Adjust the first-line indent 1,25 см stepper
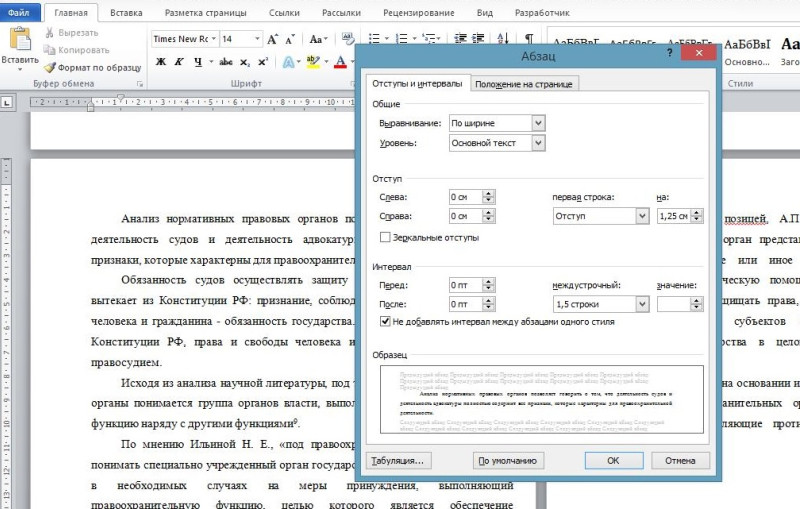This screenshot has width=800, height=509. pyautogui.click(x=696, y=216)
